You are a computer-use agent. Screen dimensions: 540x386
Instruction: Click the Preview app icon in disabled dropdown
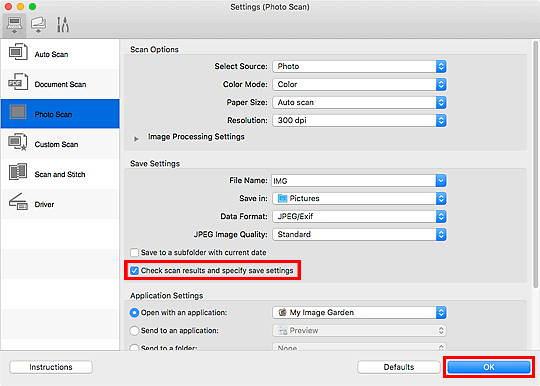click(283, 331)
